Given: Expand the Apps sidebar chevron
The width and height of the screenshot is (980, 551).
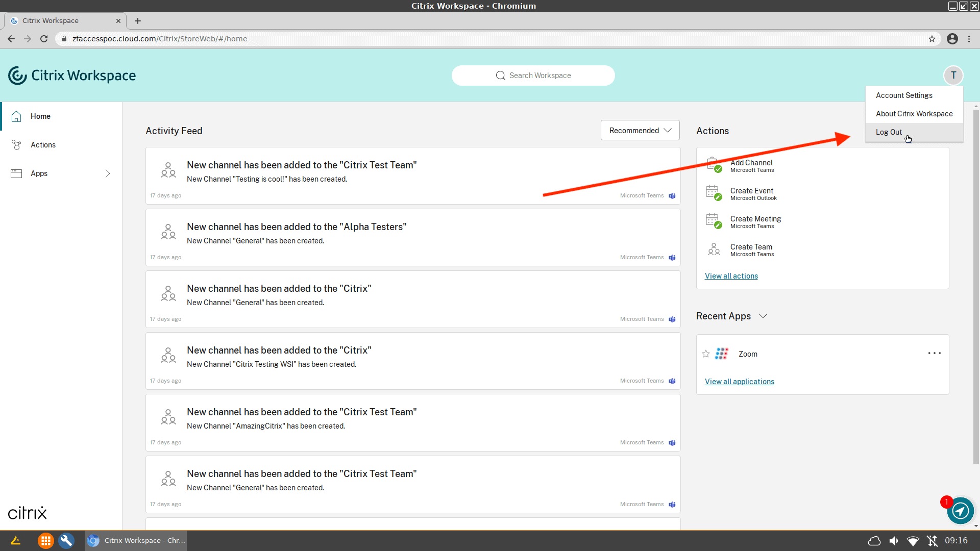Looking at the screenshot, I should coord(108,173).
